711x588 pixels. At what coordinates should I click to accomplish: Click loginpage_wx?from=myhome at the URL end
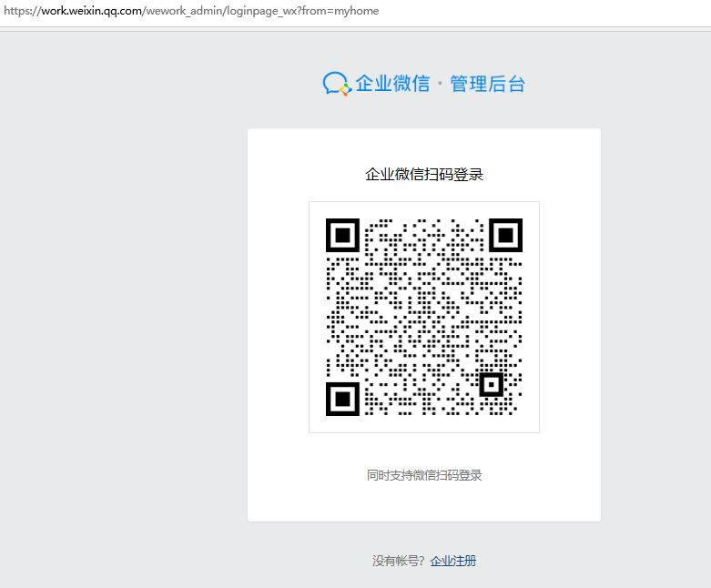(297, 11)
